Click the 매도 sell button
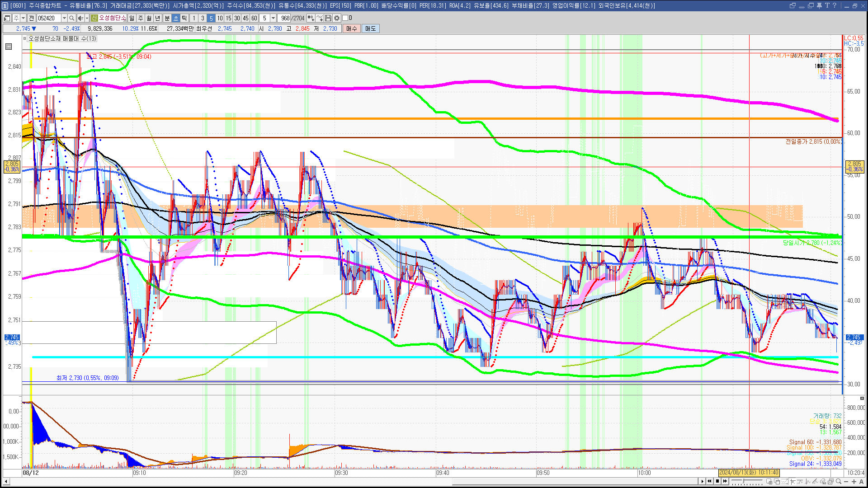The image size is (868, 488). pos(371,28)
